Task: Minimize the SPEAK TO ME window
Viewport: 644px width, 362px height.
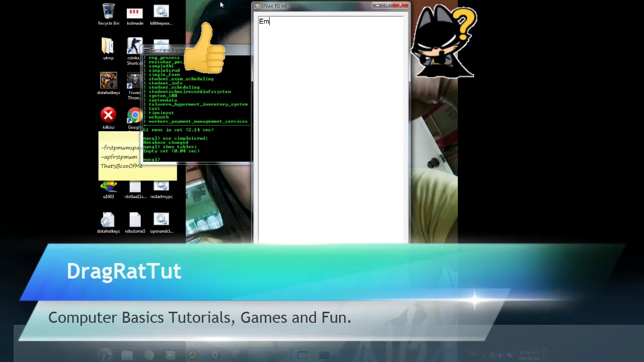Action: [x=377, y=6]
